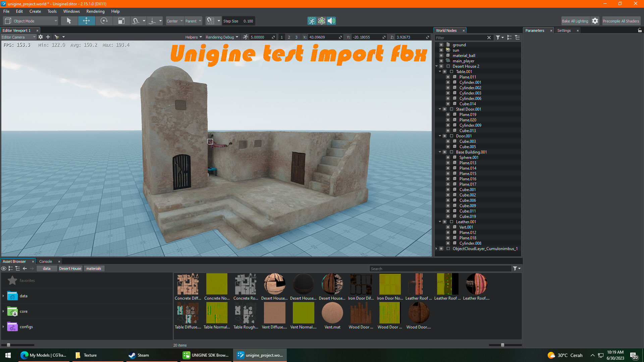Viewport: 644px width, 362px height.
Task: Open the Rendering menu
Action: 96,11
